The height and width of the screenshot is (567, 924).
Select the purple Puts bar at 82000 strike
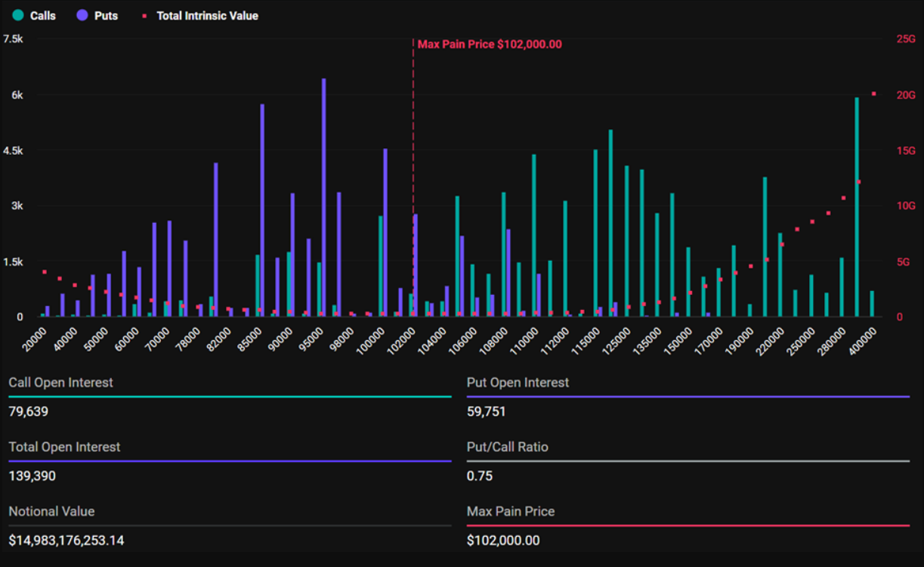[215, 239]
